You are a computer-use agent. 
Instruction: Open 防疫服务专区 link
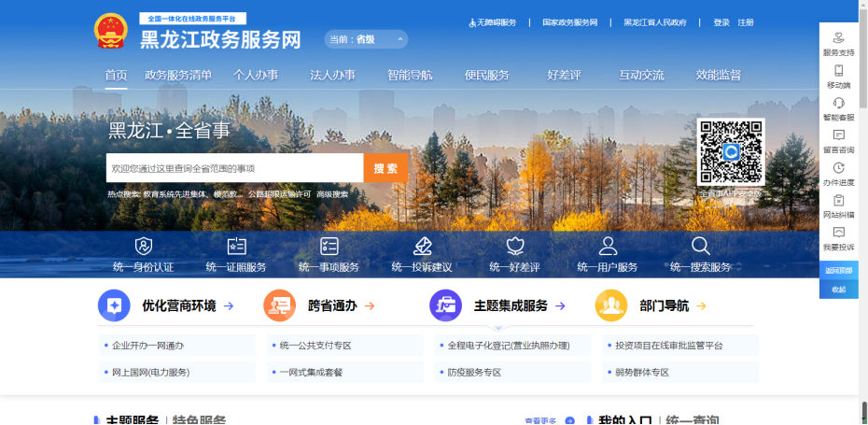[x=474, y=373]
